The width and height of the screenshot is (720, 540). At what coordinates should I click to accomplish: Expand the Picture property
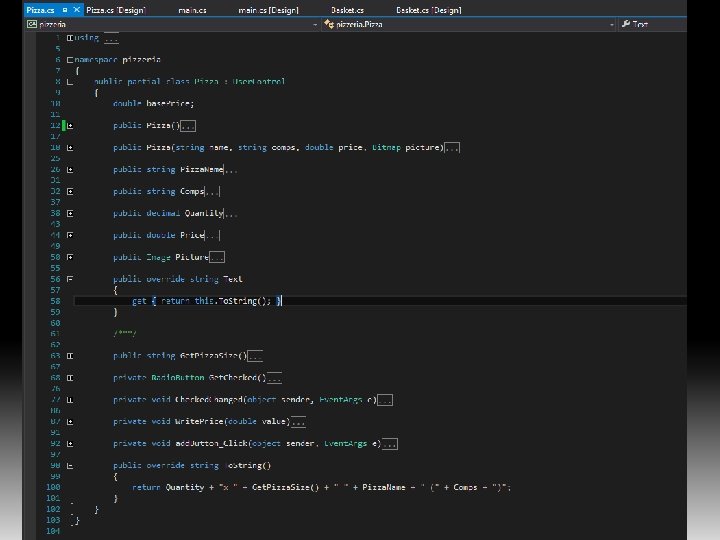(x=70, y=257)
